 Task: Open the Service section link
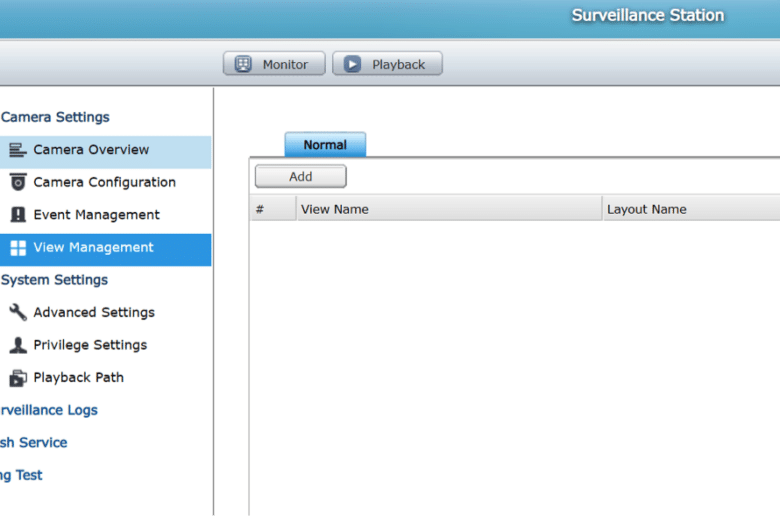click(33, 442)
